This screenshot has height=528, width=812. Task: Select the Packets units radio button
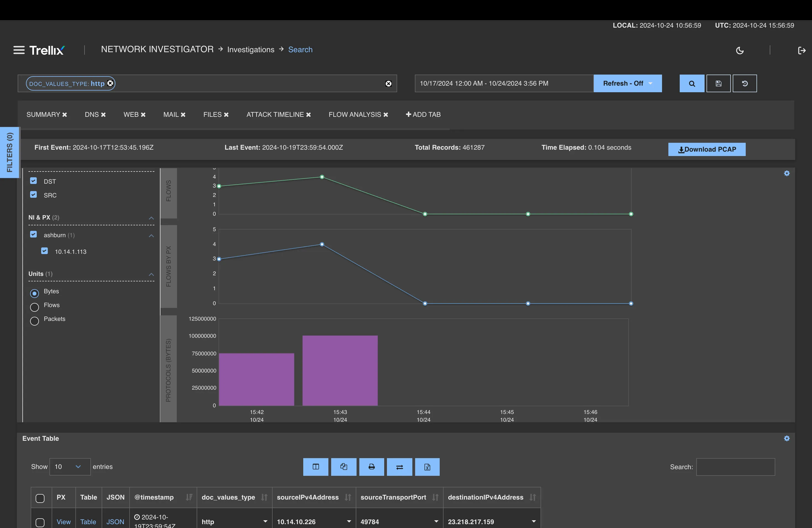click(x=35, y=321)
